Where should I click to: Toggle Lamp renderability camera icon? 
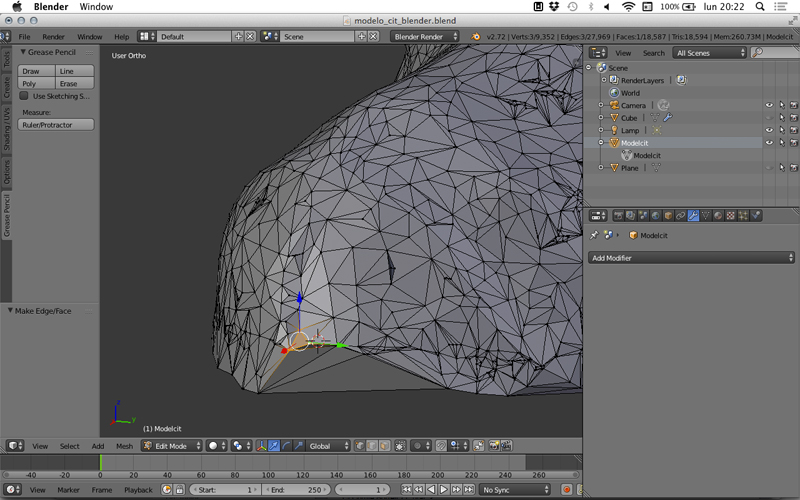[x=794, y=130]
